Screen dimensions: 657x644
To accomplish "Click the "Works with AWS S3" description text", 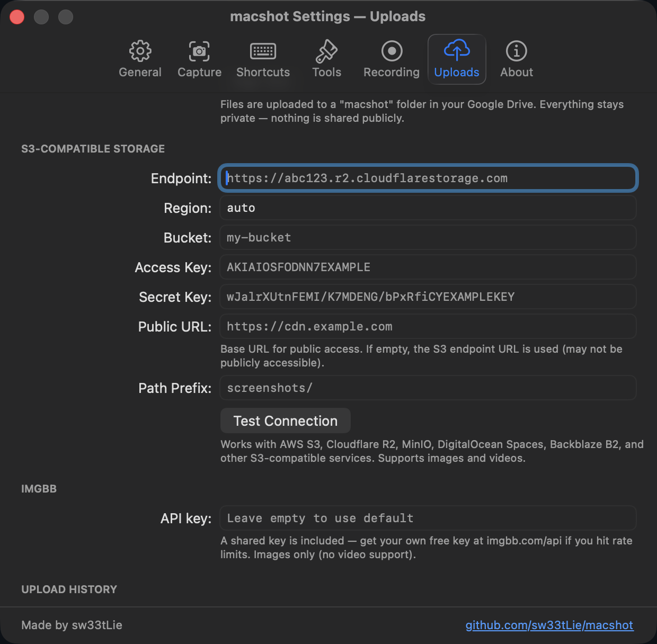I will 432,451.
